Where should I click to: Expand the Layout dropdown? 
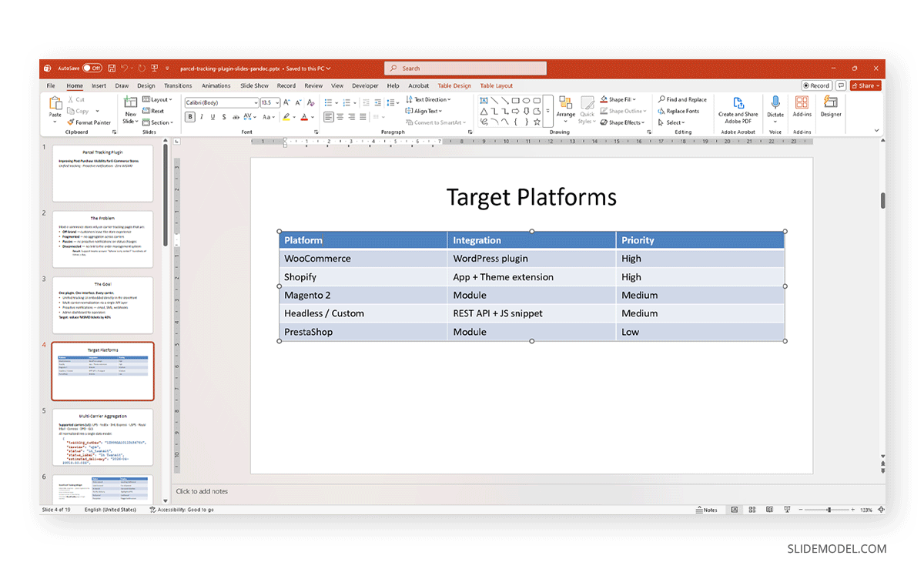[160, 99]
